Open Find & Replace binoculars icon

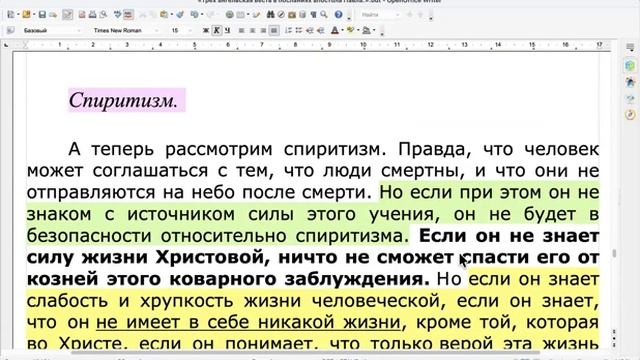[x=270, y=15]
